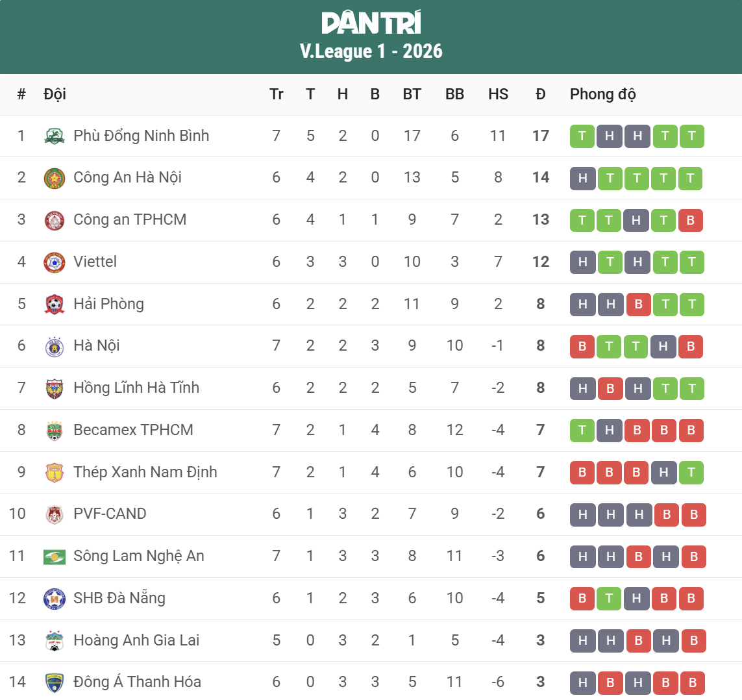Click the Hà Nội team crest
Image resolution: width=742 pixels, height=700 pixels.
pos(55,346)
